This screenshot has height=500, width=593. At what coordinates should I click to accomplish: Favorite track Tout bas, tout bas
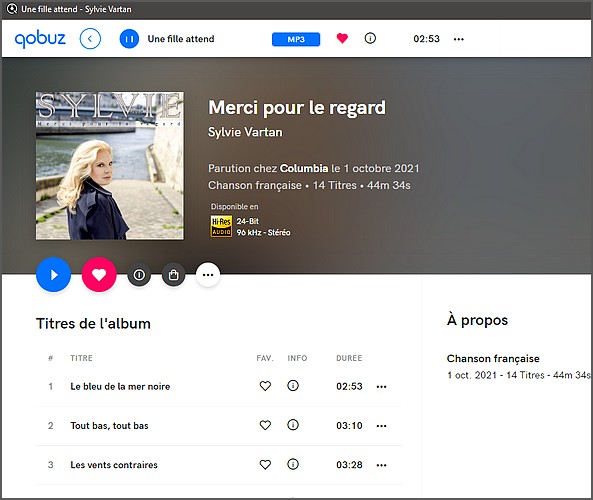(265, 425)
